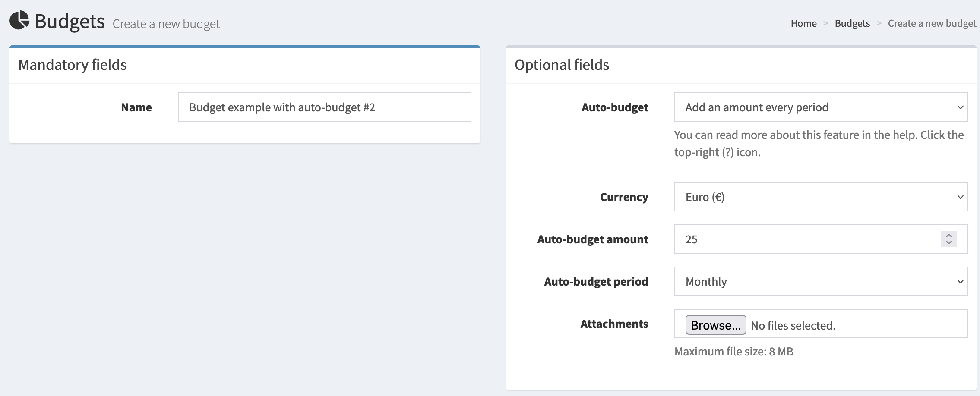Open Budgets from the breadcrumb trail
Screen dimensions: 980x396
[852, 23]
